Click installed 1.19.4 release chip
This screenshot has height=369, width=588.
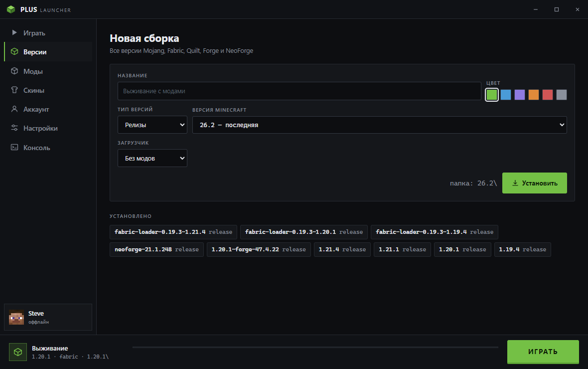click(x=522, y=249)
